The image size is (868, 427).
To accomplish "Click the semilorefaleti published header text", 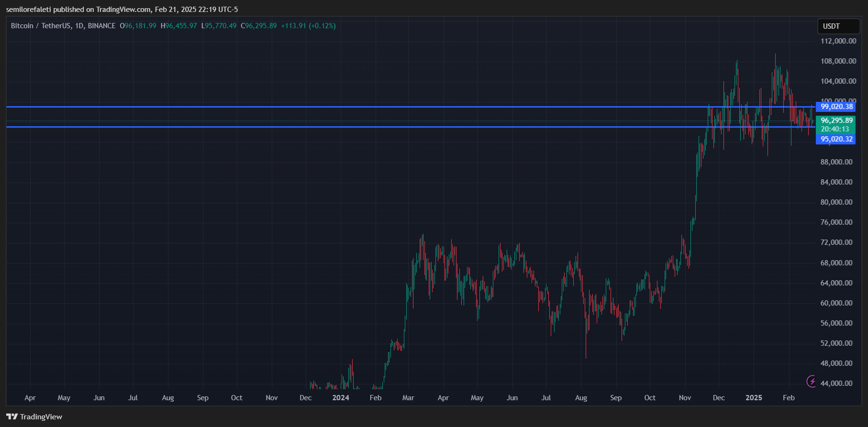I will pyautogui.click(x=122, y=10).
